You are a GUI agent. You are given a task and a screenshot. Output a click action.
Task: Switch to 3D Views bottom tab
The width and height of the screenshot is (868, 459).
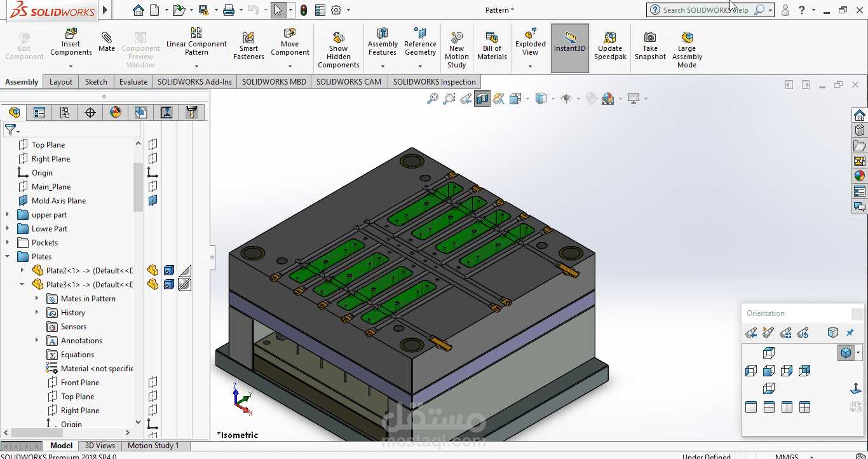coord(100,446)
